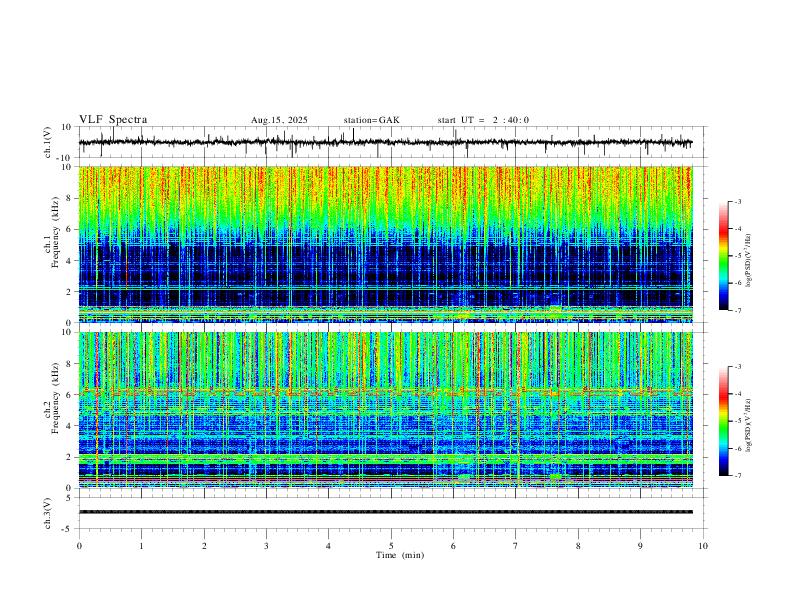
Task: Click the "-4" tick on ch.2 color bar
Action: point(737,393)
